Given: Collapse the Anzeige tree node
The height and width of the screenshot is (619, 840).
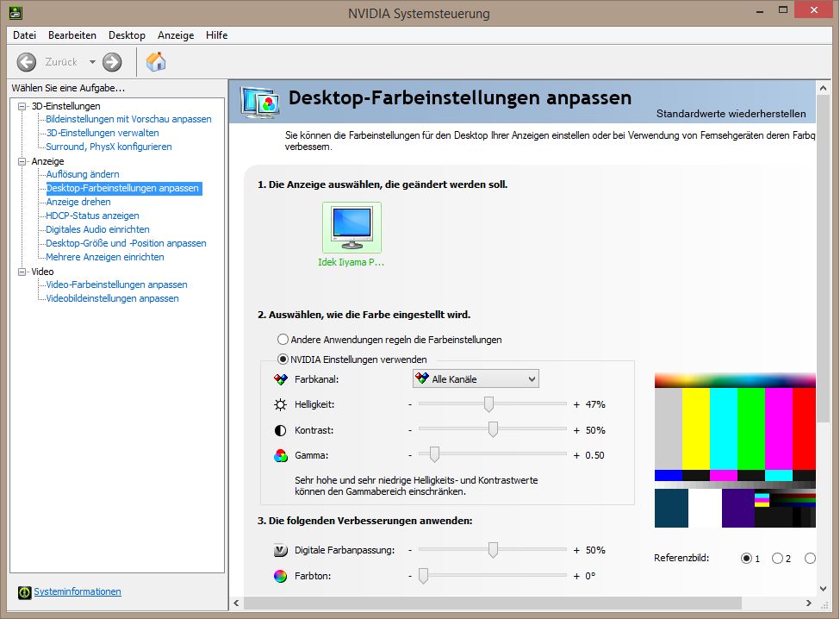Looking at the screenshot, I should click(x=22, y=161).
